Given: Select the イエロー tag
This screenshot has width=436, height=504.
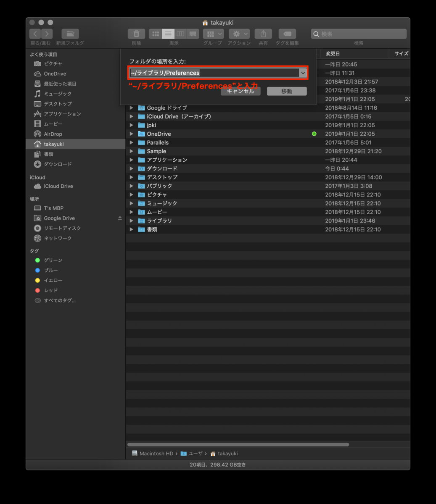Looking at the screenshot, I should tap(53, 280).
